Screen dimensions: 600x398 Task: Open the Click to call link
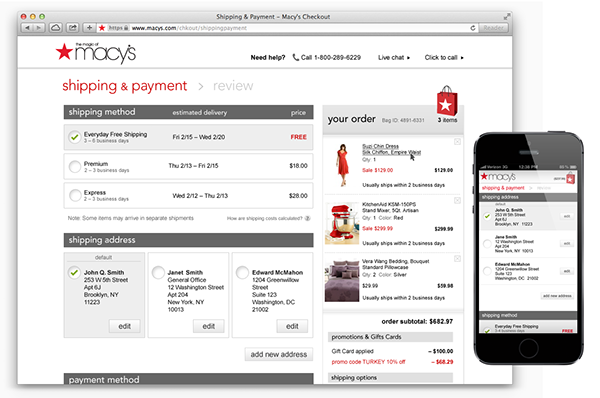(444, 57)
